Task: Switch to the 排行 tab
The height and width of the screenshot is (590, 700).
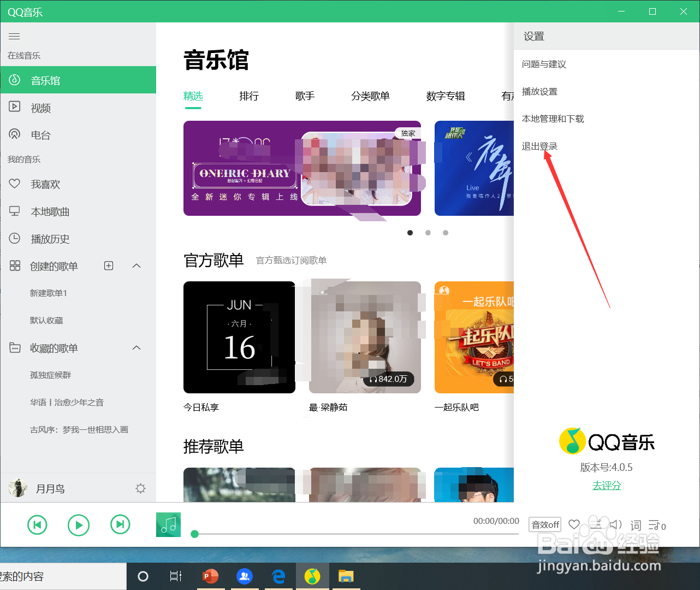Action: tap(249, 96)
